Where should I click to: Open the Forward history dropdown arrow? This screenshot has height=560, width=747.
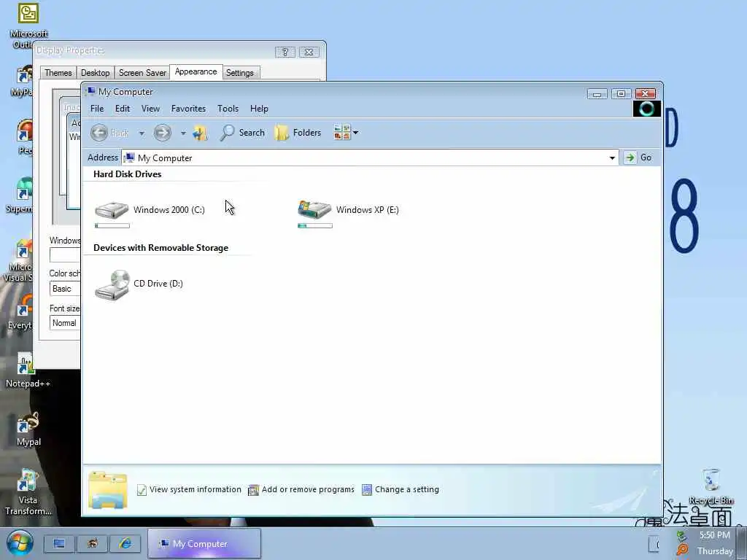click(x=183, y=133)
